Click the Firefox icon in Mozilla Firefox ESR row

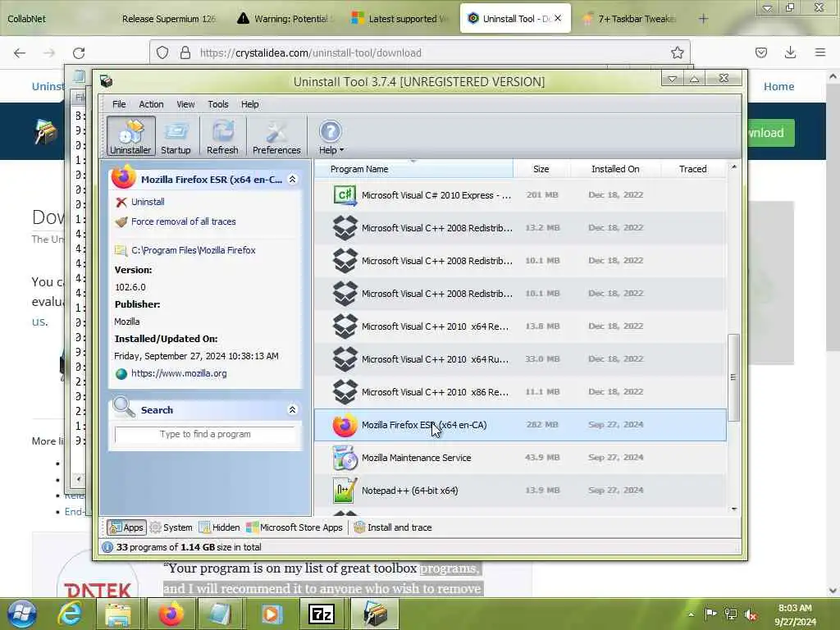[x=345, y=426]
